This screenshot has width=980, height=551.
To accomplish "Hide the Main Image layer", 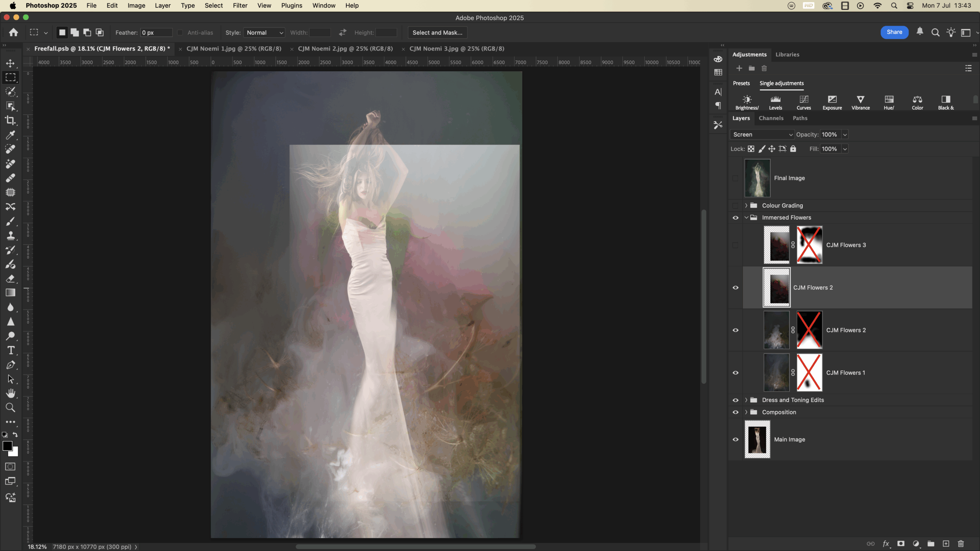I will 735,439.
